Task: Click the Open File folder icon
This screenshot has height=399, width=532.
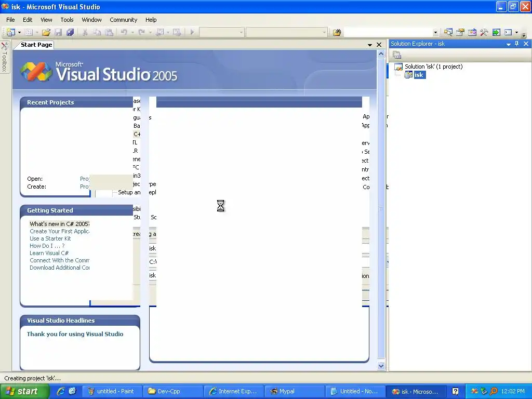Action: pos(46,32)
